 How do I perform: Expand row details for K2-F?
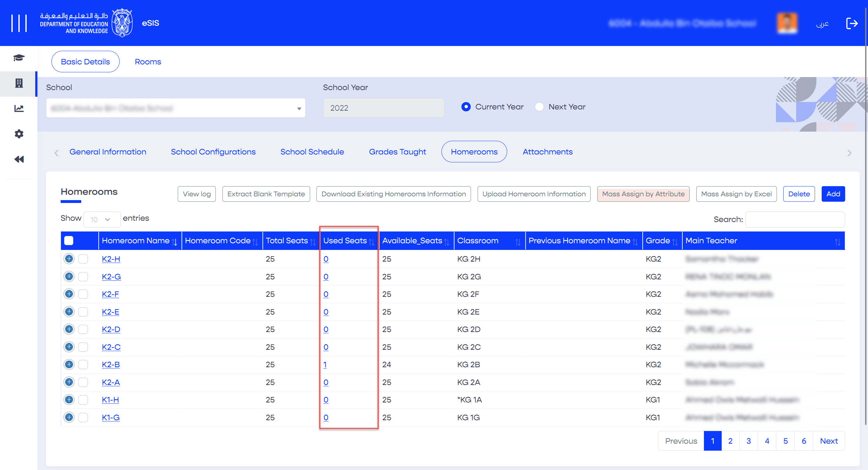[69, 294]
